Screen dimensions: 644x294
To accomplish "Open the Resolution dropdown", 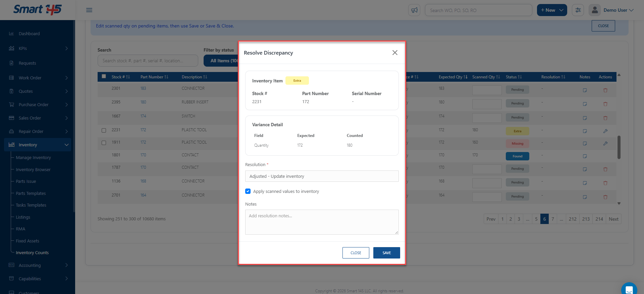I will [x=322, y=176].
